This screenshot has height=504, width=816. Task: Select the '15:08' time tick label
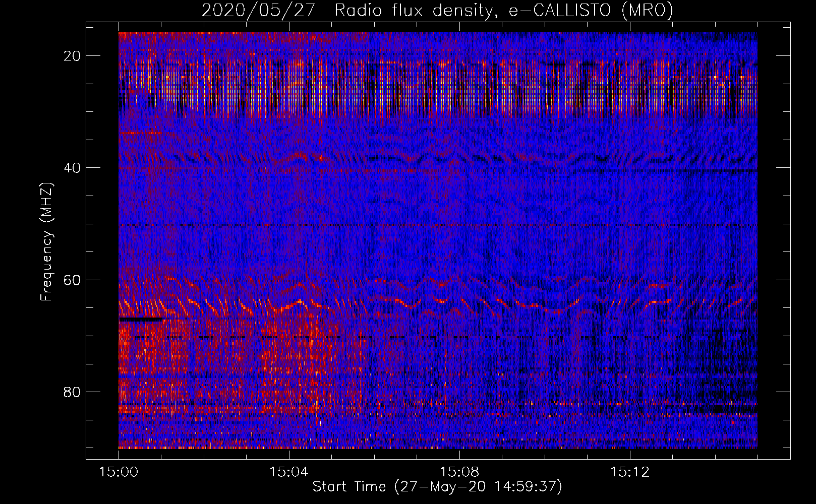[459, 472]
